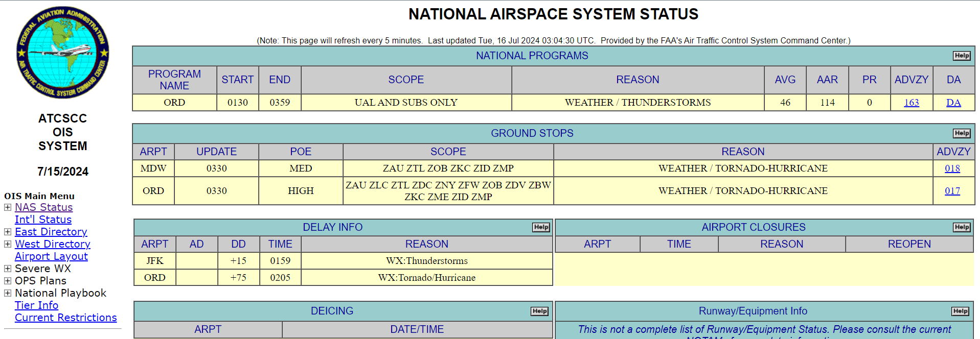Click the GROUND STOPS section header

click(532, 133)
